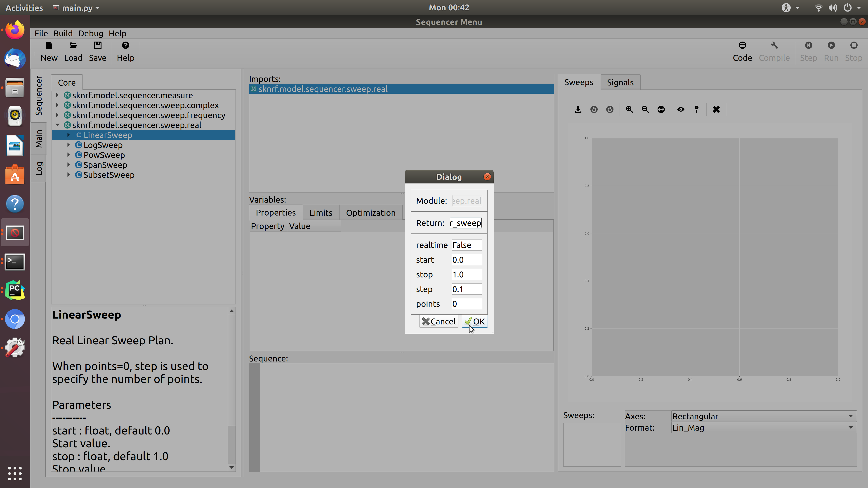868x488 pixels.
Task: Open the Help menu
Action: (117, 33)
